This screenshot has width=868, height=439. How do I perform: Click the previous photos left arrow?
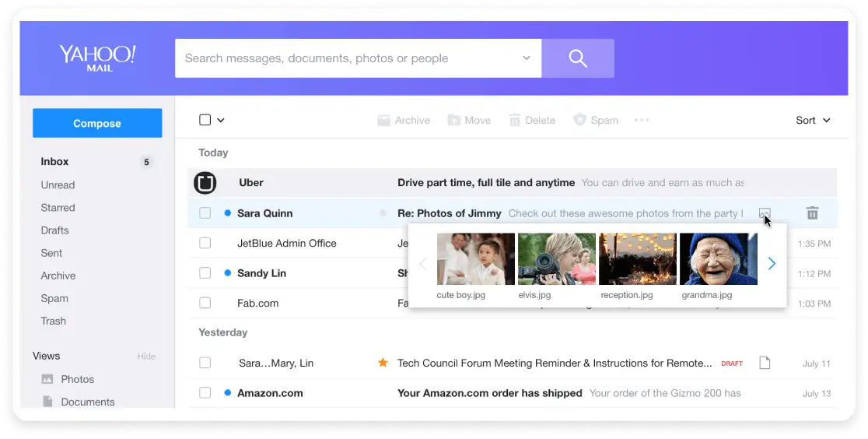423,263
